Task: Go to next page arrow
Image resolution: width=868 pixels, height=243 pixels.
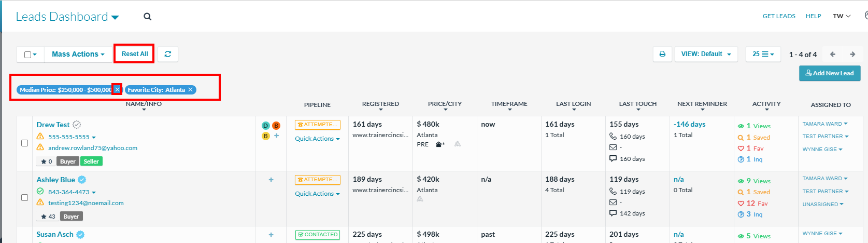Action: [x=852, y=54]
